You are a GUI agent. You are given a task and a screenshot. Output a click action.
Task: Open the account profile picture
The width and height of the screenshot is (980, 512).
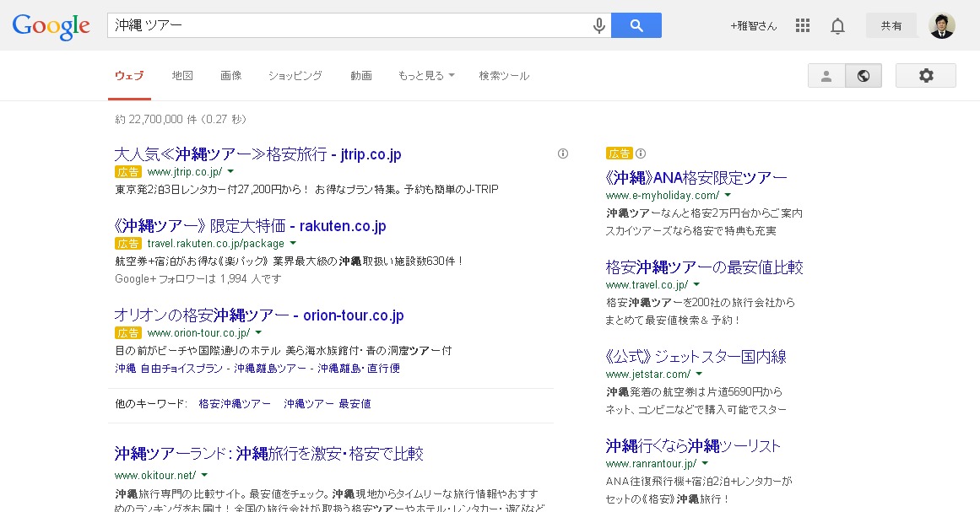[942, 25]
